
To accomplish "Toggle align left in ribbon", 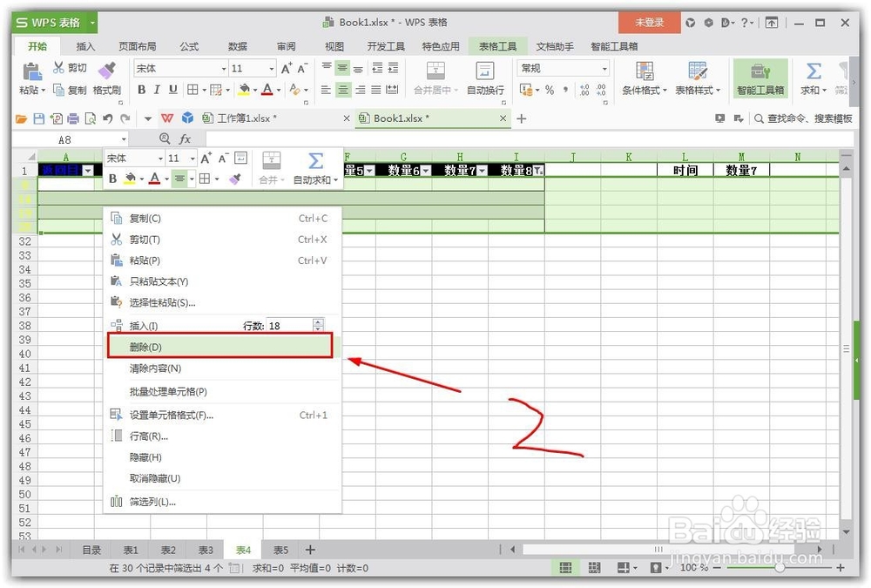I will (x=327, y=90).
